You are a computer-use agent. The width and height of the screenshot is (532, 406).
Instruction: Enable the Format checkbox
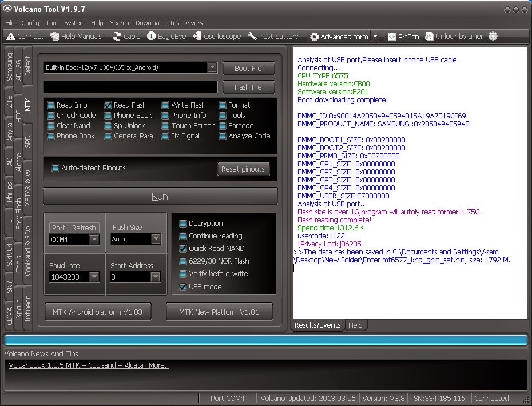coord(222,105)
